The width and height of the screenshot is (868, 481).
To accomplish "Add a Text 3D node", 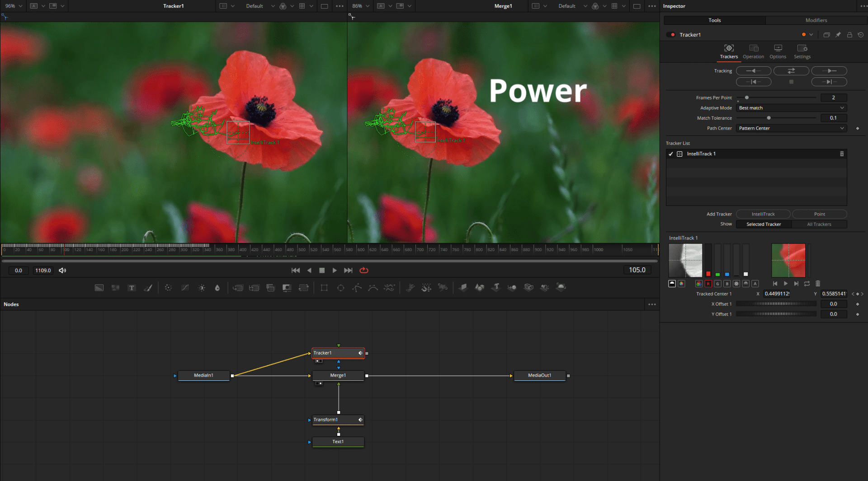I will coord(496,288).
